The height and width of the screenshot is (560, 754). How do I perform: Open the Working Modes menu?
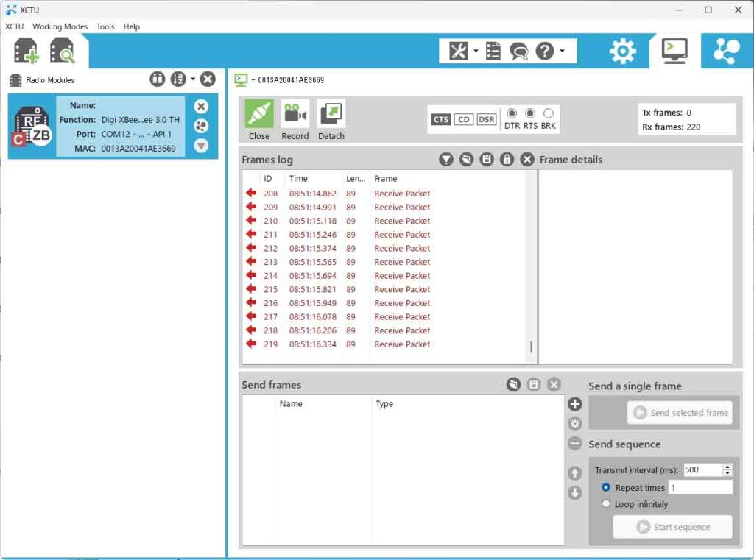point(60,26)
